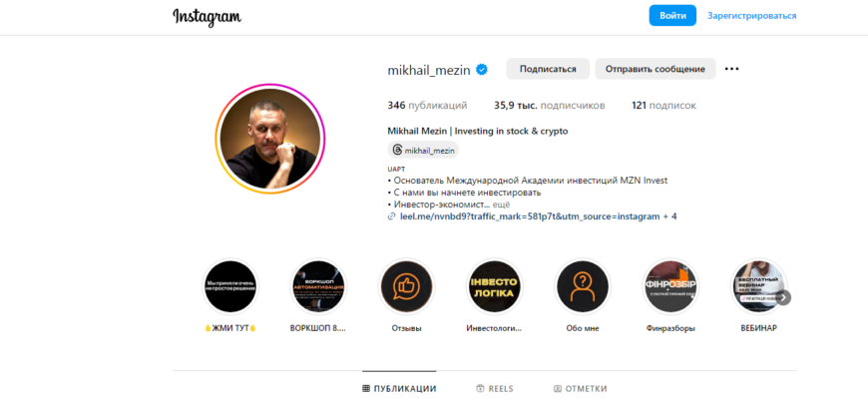View the 35,9 тыс. подписчиков list

[x=549, y=105]
